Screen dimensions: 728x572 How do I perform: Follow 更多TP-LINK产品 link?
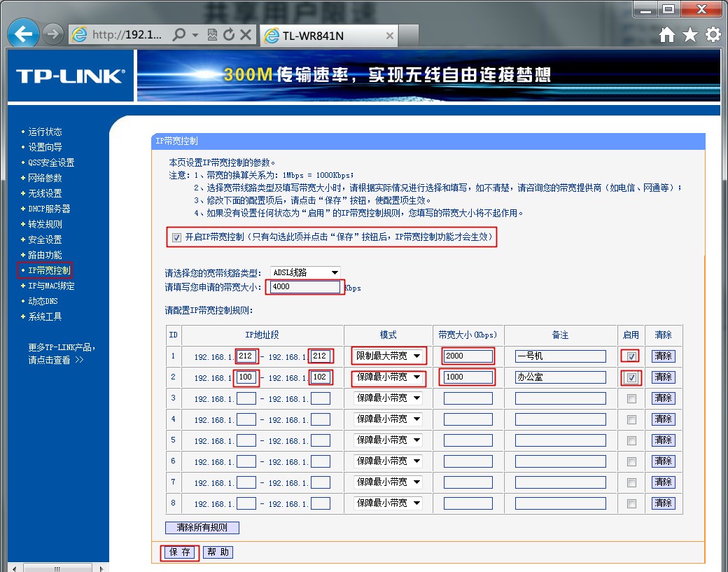click(62, 354)
